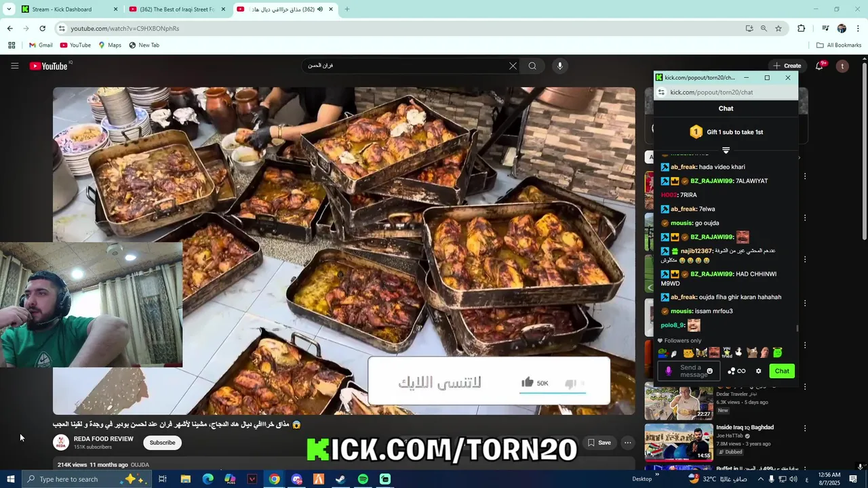Open emoji picker in Kick message box

coord(710,371)
